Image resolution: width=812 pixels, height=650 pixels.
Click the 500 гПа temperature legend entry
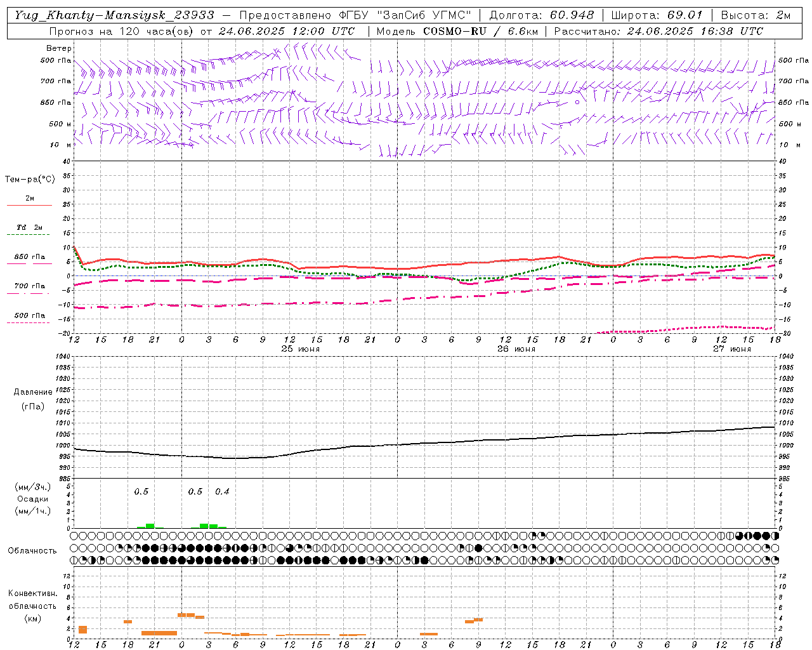coord(29,315)
